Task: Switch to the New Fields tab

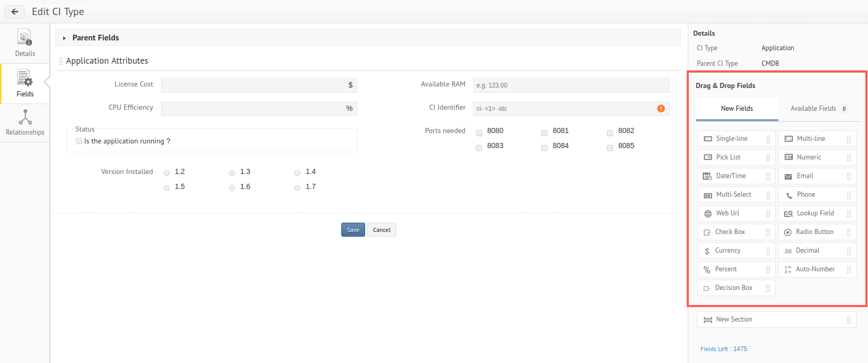Action: [737, 109]
